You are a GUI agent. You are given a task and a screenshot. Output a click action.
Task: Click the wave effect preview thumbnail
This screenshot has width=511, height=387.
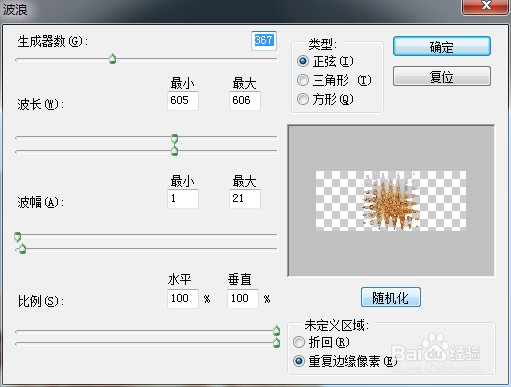point(391,201)
